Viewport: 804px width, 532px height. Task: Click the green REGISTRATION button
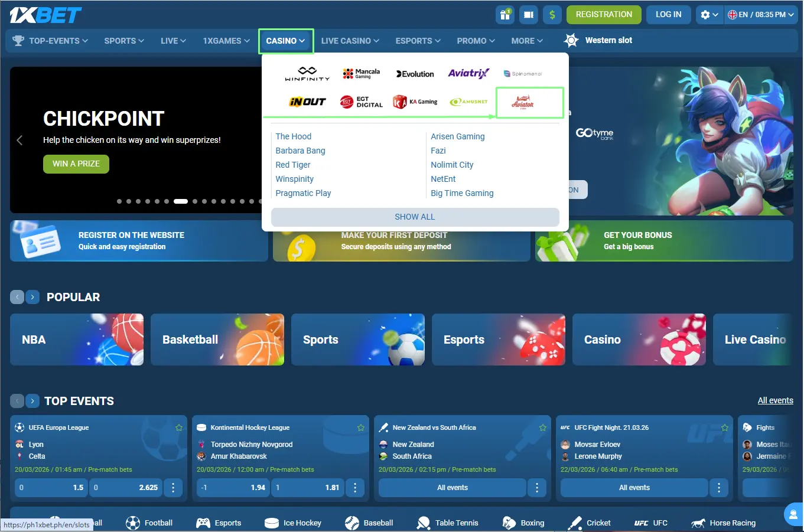(604, 15)
